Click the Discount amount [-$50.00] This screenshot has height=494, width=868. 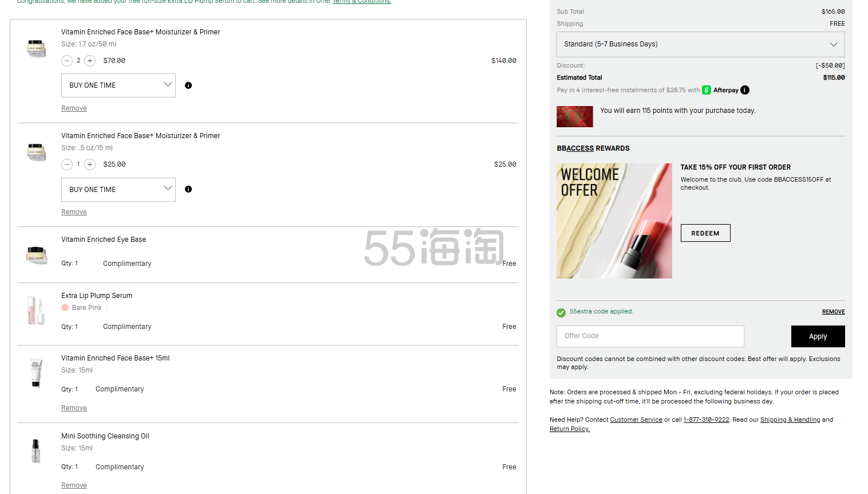point(830,66)
